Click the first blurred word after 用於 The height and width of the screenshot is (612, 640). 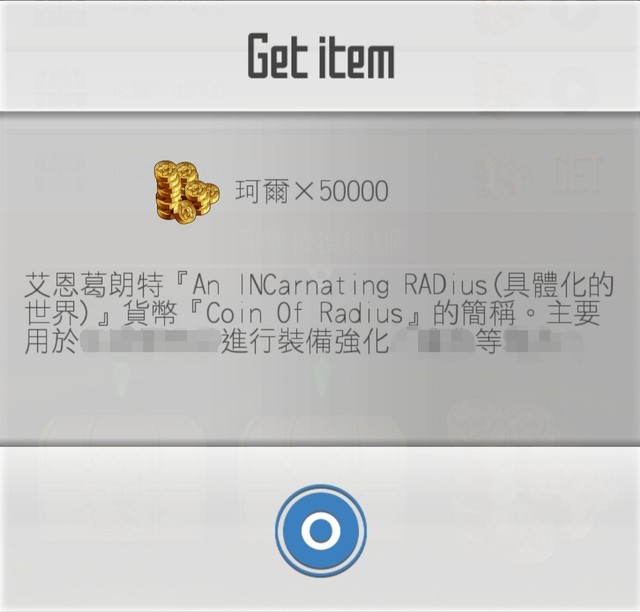[149, 341]
